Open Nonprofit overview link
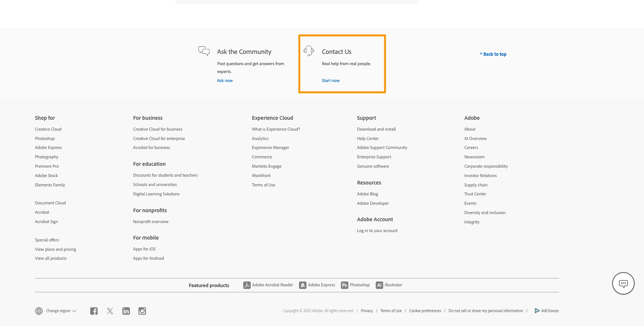 [x=151, y=222]
